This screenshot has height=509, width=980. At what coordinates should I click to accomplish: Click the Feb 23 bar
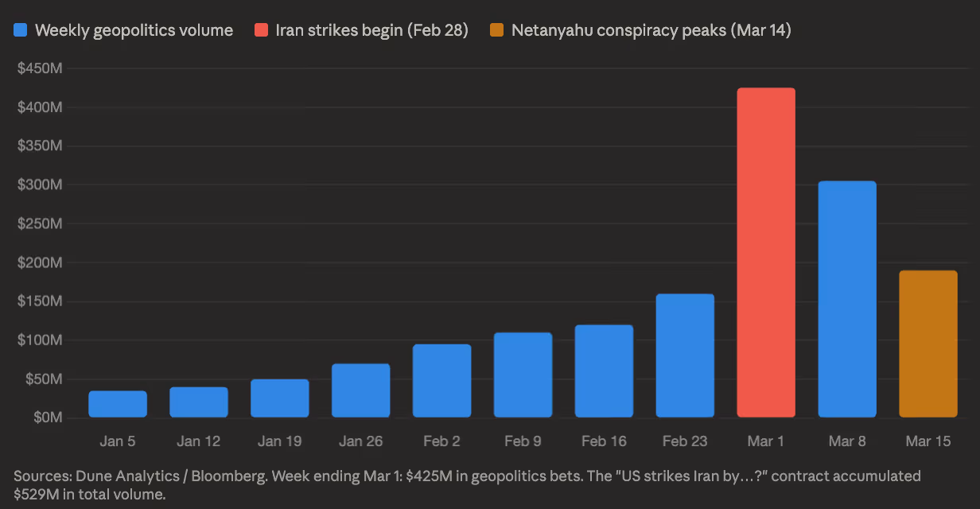tap(685, 356)
